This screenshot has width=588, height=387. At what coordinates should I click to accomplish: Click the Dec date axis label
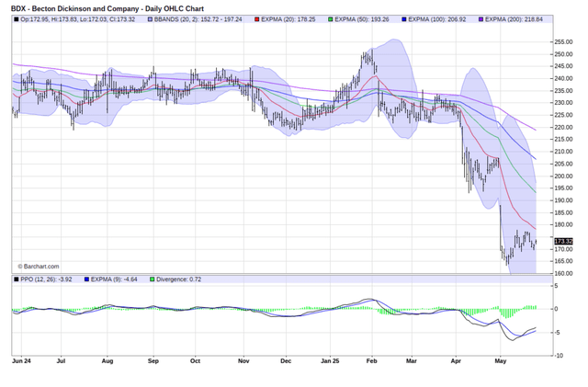click(286, 361)
